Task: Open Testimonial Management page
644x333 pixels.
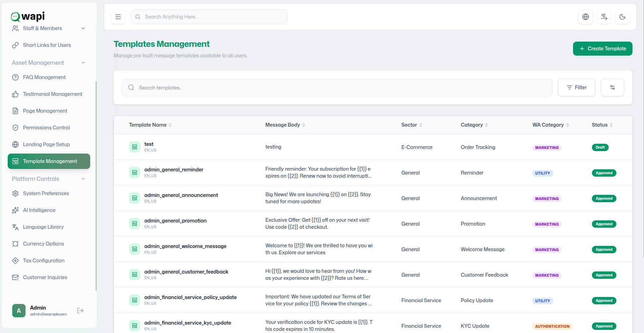Action: click(49, 94)
